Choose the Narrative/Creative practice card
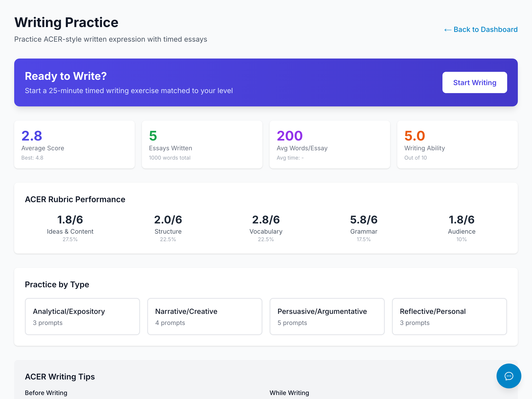Image resolution: width=532 pixels, height=399 pixels. [204, 316]
